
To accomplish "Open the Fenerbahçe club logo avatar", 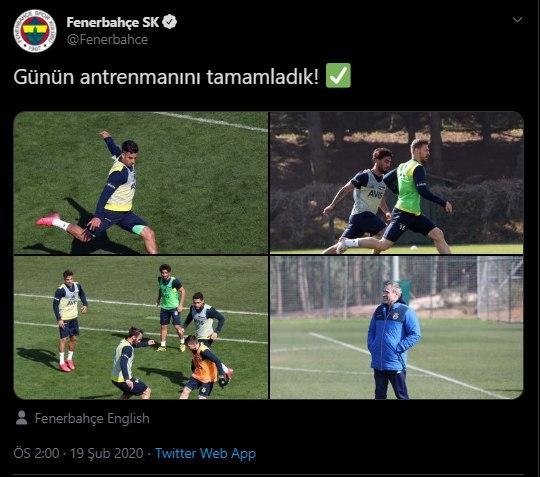I will [x=35, y=31].
